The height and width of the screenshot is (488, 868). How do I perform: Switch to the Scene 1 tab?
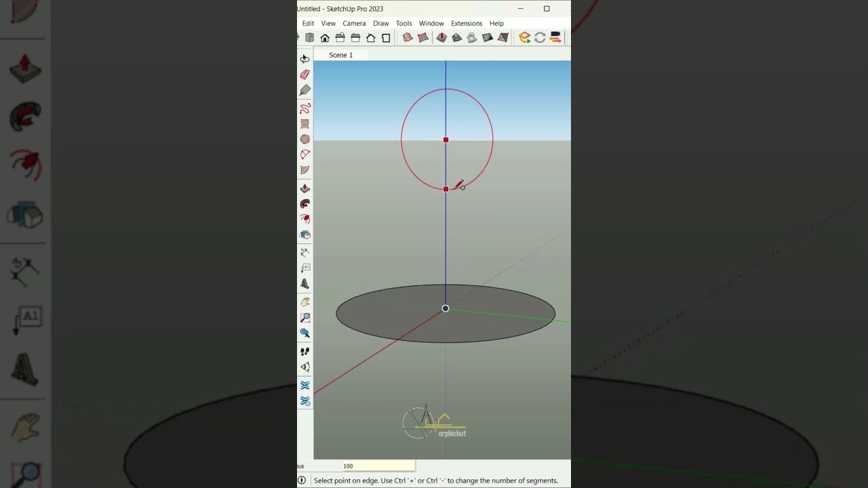341,55
